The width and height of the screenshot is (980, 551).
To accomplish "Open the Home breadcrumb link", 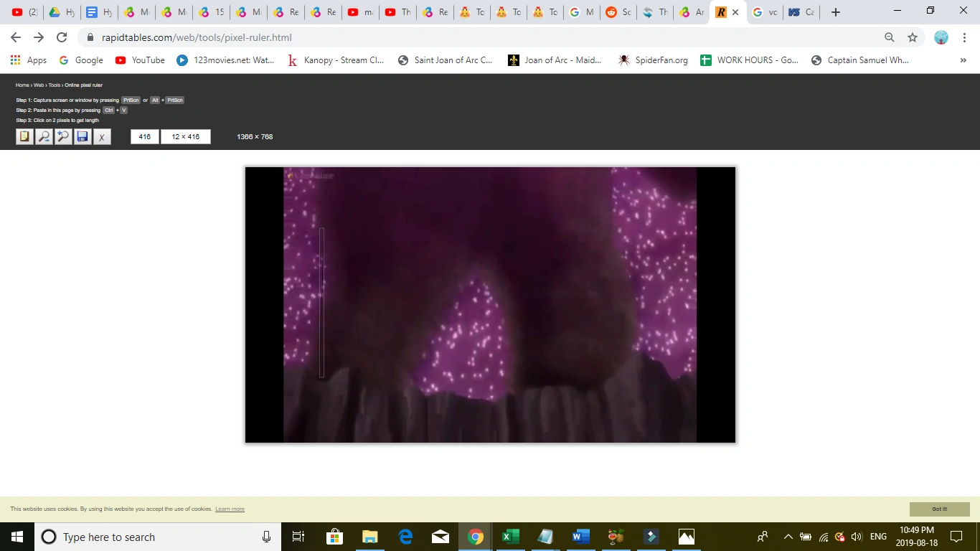I will (22, 85).
